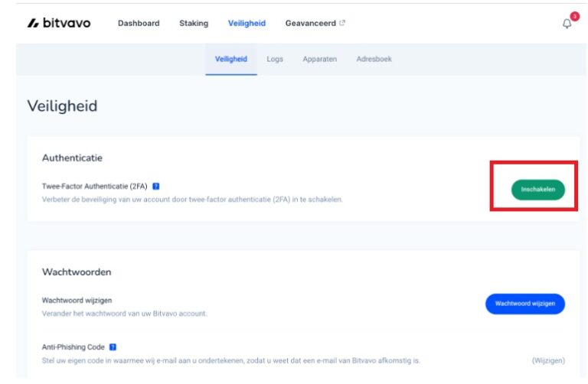The height and width of the screenshot is (384, 588).
Task: Click the Wachtwoorden section heading
Action: (x=77, y=272)
